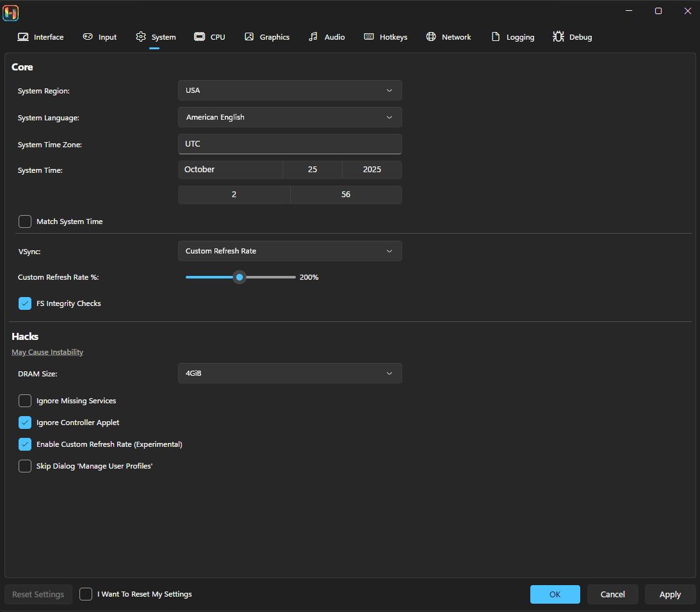Click the Input gamepad icon
Viewport: 700px width, 612px height.
(x=88, y=37)
